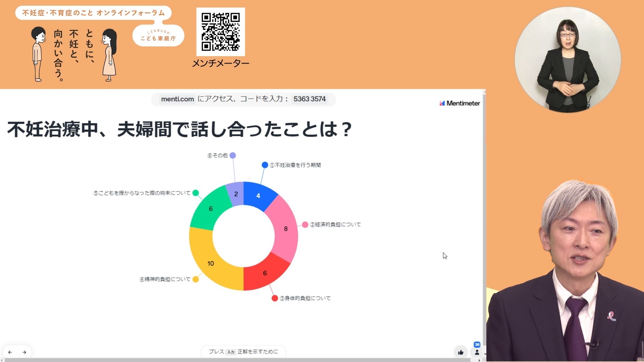Click the participants count person icon

tap(477, 352)
